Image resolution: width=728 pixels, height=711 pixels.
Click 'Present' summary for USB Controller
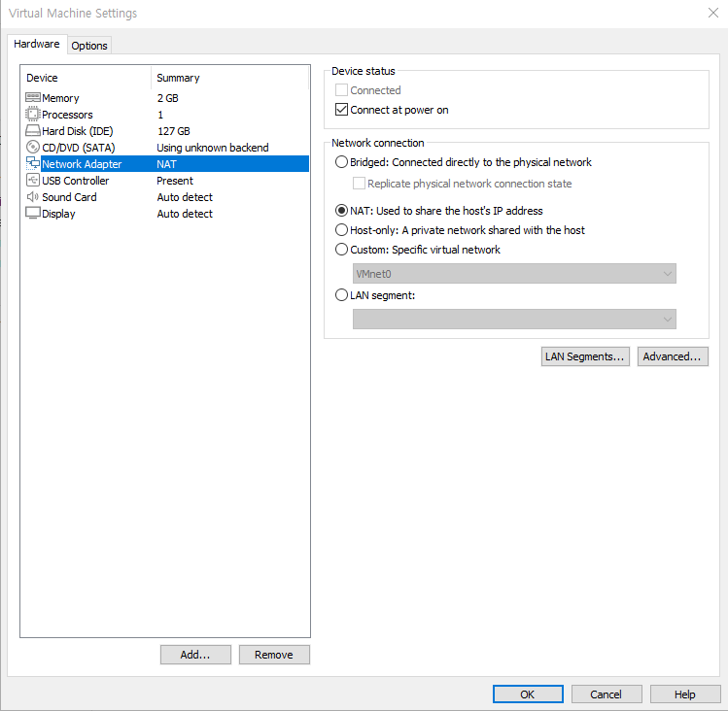175,181
